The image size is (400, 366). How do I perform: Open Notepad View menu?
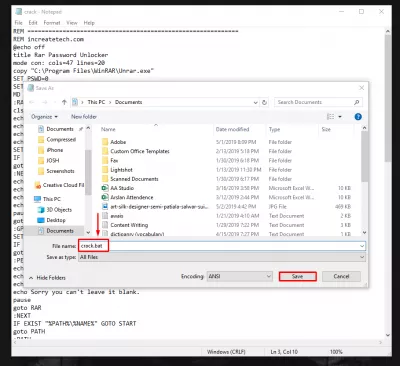coord(72,23)
